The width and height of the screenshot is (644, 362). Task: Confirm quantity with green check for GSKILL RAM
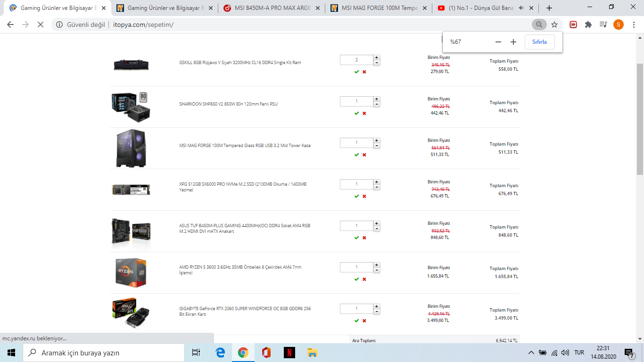point(357,72)
